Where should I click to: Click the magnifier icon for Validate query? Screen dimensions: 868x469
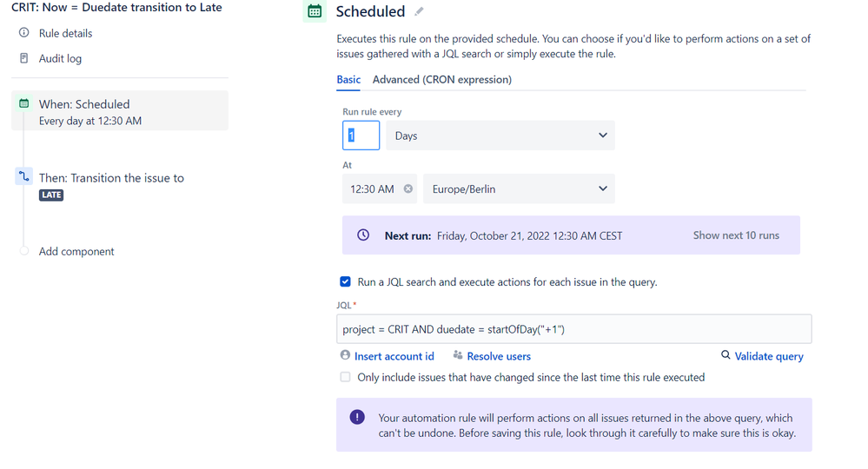point(726,355)
